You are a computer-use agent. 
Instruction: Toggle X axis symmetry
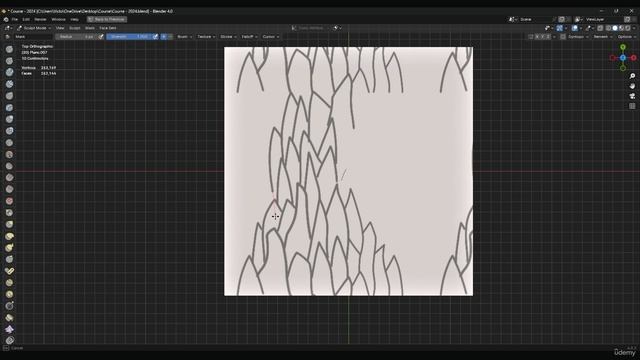point(537,37)
